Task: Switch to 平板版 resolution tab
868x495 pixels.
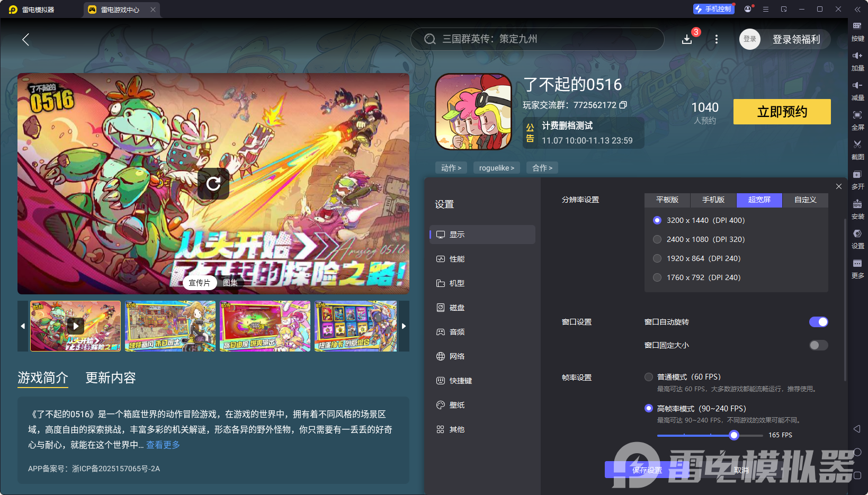Action: point(667,200)
